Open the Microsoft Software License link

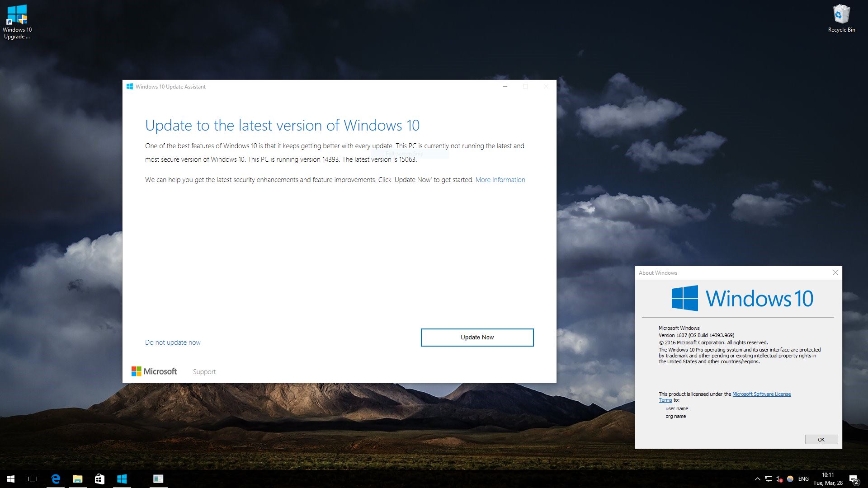pos(761,394)
